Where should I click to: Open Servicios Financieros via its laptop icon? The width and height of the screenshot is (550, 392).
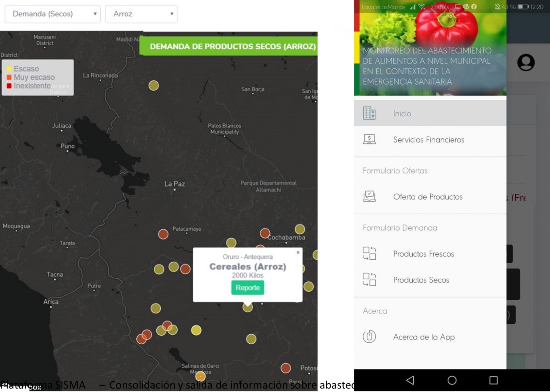click(x=370, y=139)
